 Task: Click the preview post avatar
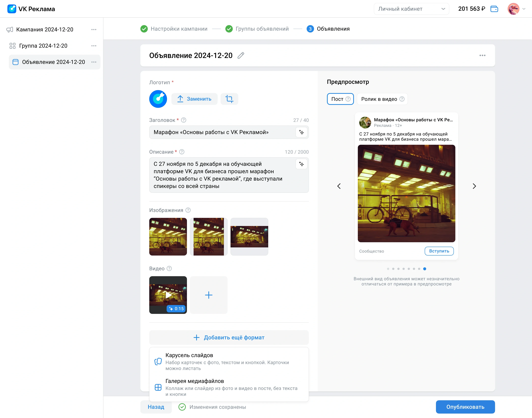coord(365,122)
